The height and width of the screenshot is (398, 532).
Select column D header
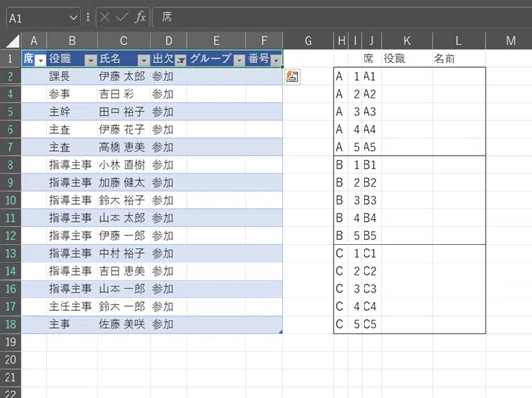tap(168, 41)
